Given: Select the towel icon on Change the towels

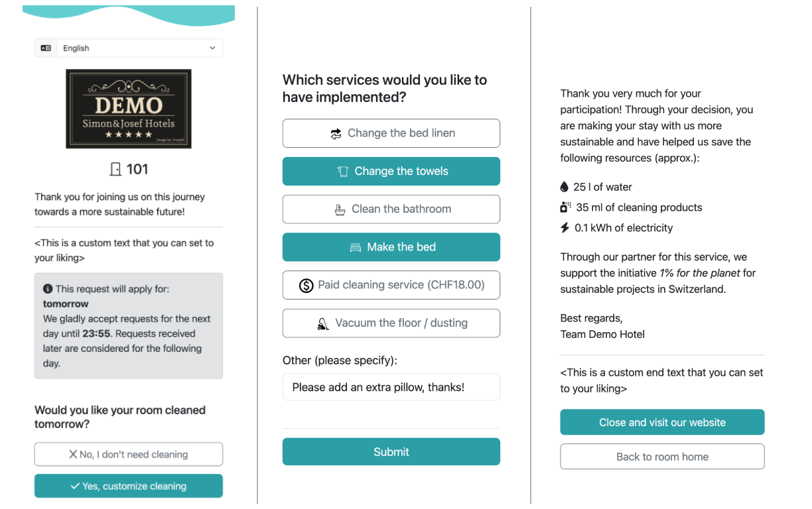Looking at the screenshot, I should tap(342, 171).
